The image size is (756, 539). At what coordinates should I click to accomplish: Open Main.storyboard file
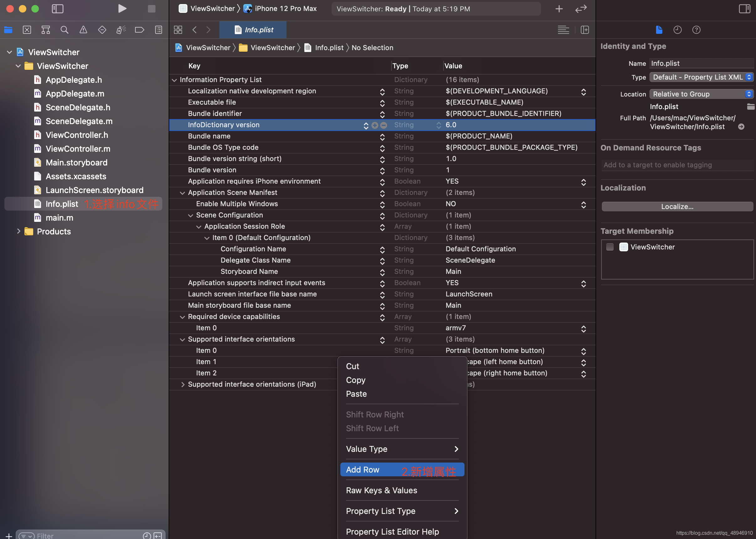point(77,163)
